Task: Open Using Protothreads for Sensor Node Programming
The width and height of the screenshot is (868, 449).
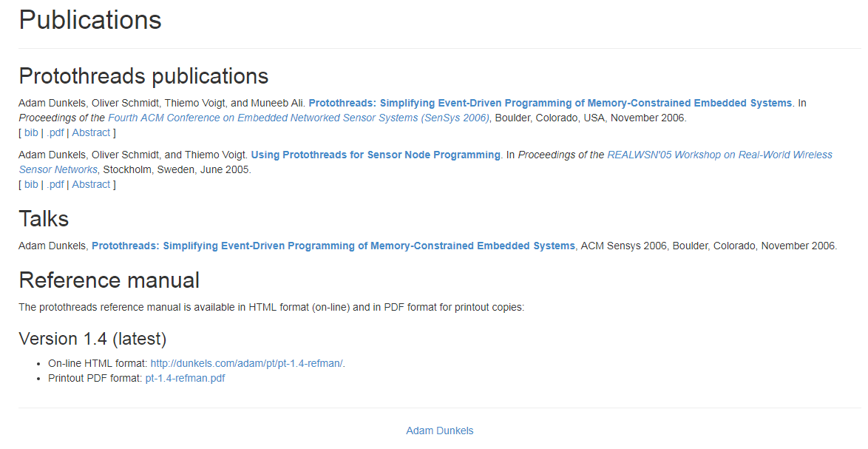Action: pos(376,155)
